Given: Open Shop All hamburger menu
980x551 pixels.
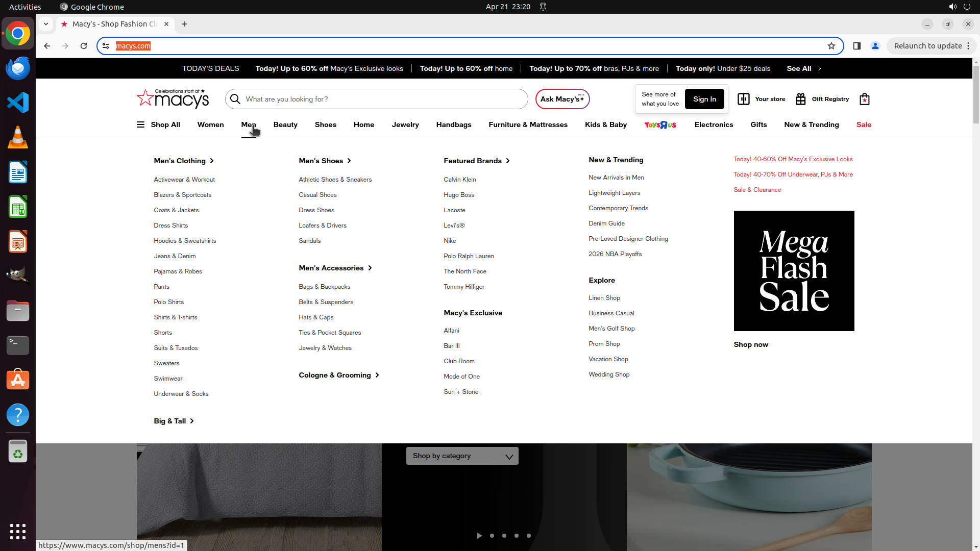Looking at the screenshot, I should point(141,124).
